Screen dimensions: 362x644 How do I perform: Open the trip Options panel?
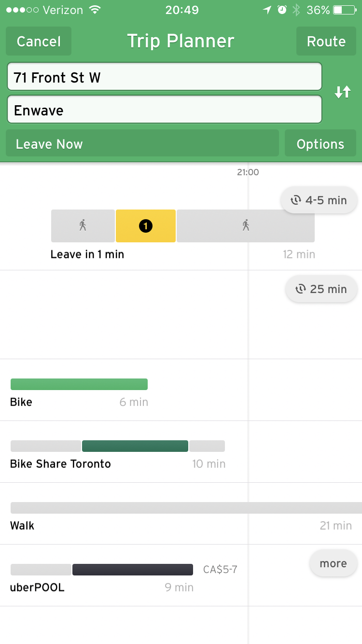[x=320, y=143]
